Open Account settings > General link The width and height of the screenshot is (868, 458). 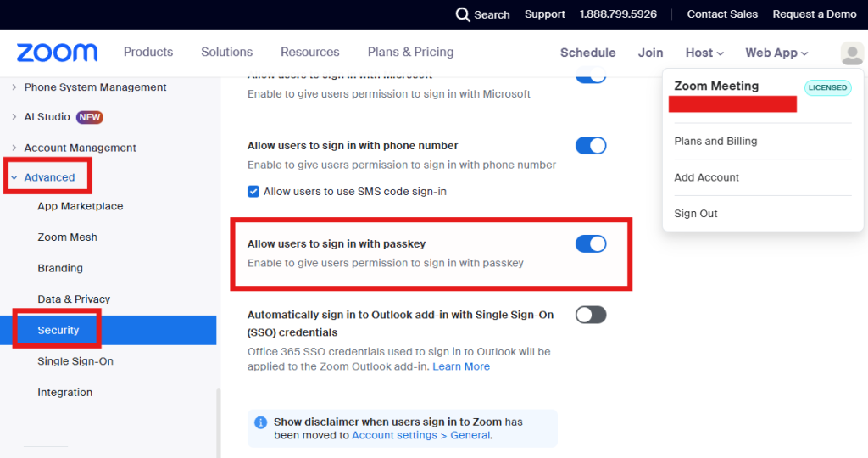pyautogui.click(x=420, y=435)
